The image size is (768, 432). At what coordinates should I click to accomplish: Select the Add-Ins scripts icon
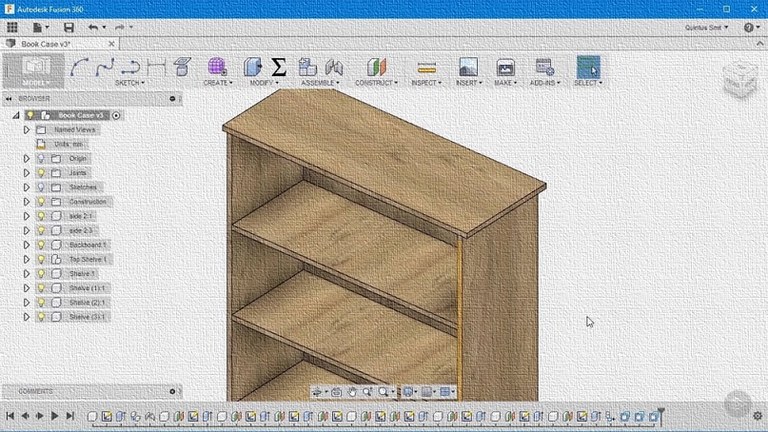point(544,67)
